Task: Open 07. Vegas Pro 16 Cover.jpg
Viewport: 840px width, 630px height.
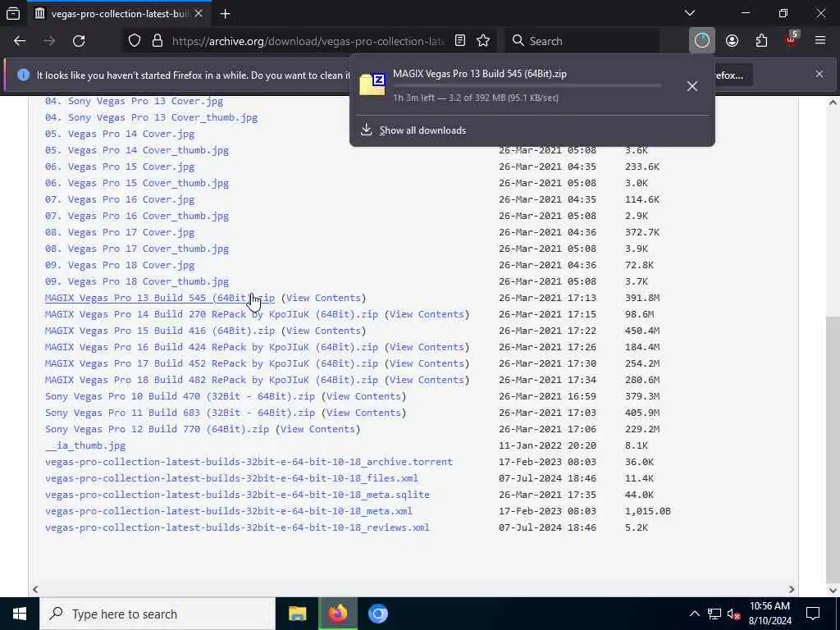Action: pos(120,200)
